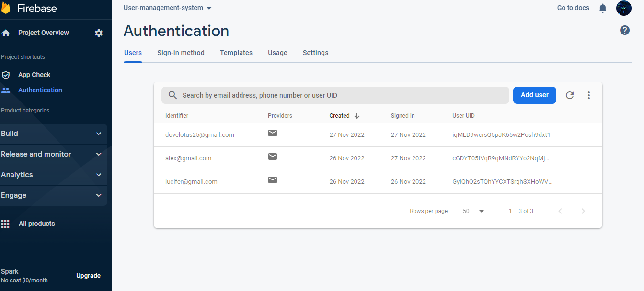Refresh the users list
Viewport: 644px width, 291px height.
click(570, 95)
